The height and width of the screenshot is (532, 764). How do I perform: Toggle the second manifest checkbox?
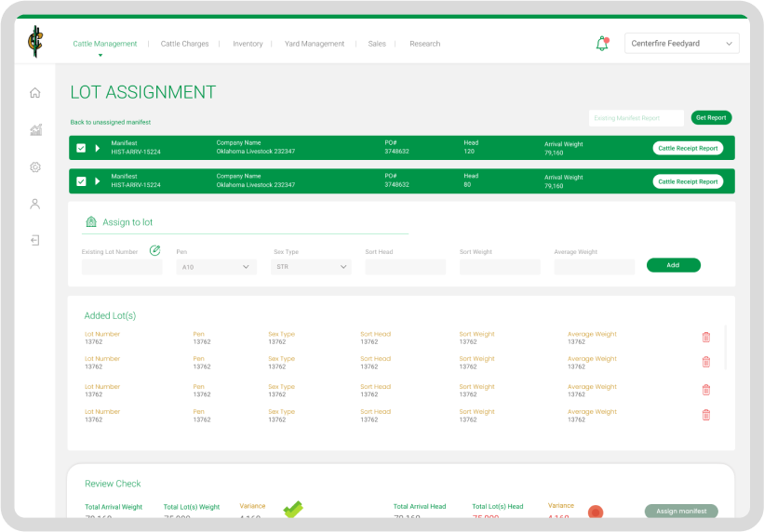[81, 181]
